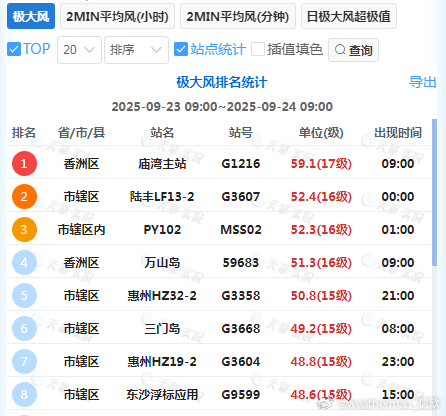446x416 pixels.
Task: Open the TOP 20 count dropdown
Action: click(x=79, y=50)
